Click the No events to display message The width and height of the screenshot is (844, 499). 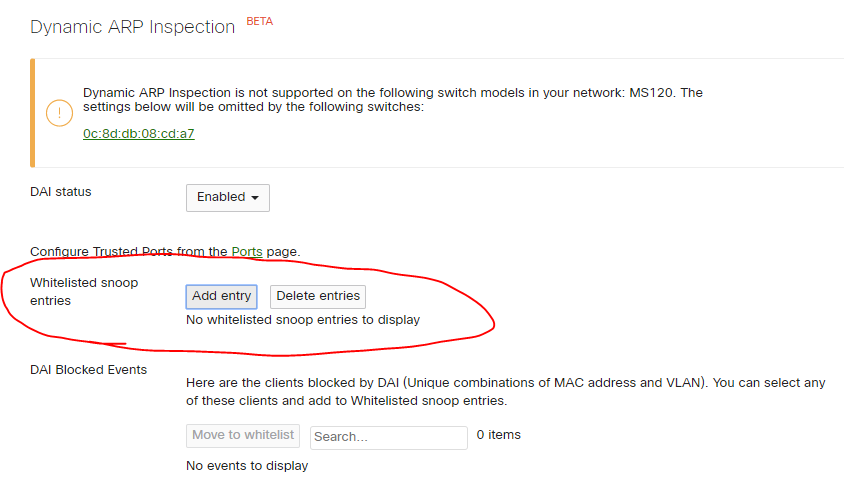click(x=247, y=466)
